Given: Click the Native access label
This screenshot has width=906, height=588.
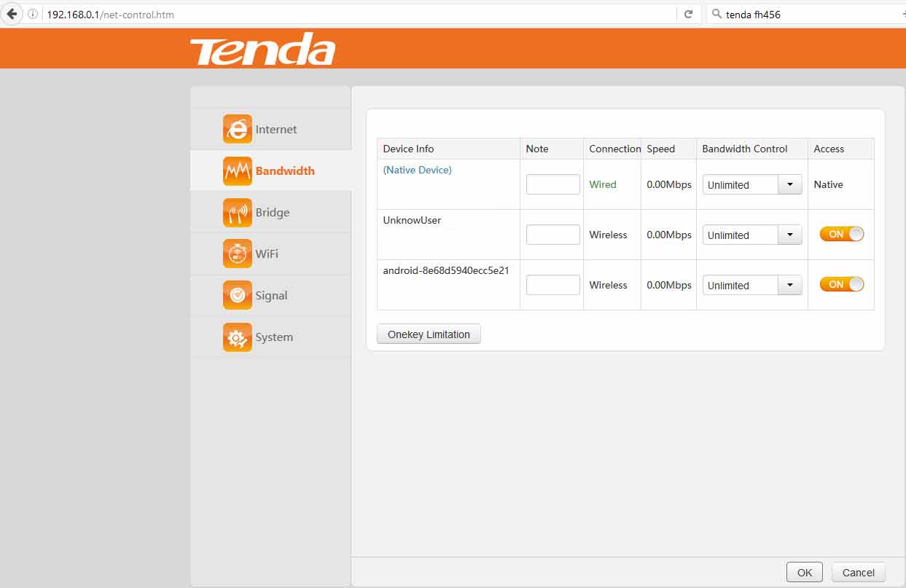Looking at the screenshot, I should coord(828,184).
